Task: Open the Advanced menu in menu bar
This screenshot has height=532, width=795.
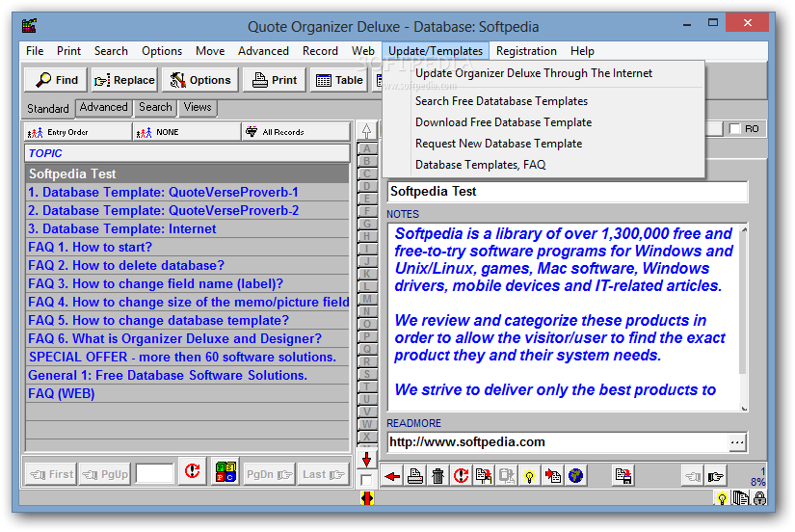Action: (x=263, y=51)
